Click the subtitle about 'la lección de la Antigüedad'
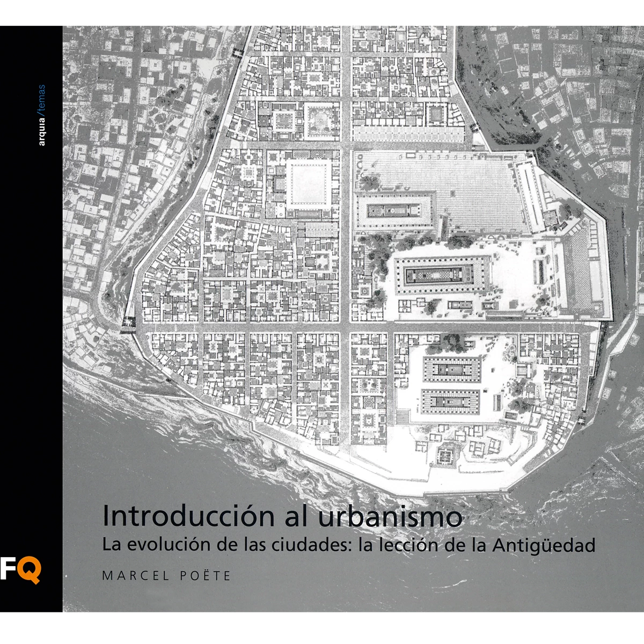Screen dimensions: 644x644 click(349, 545)
